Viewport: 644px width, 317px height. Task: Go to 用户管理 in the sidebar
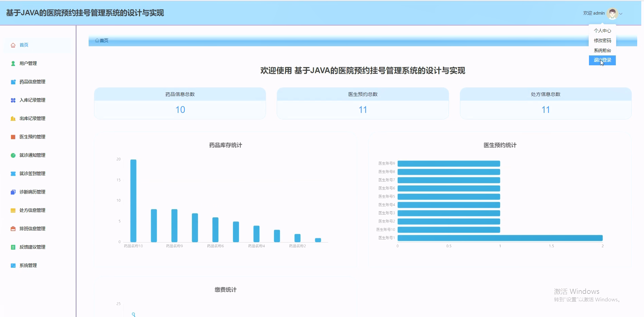(x=37, y=64)
